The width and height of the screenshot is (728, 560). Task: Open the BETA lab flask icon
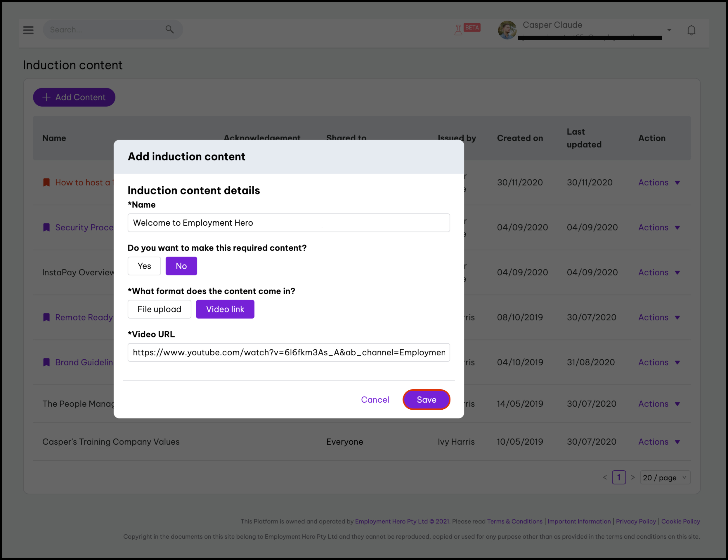coord(458,30)
